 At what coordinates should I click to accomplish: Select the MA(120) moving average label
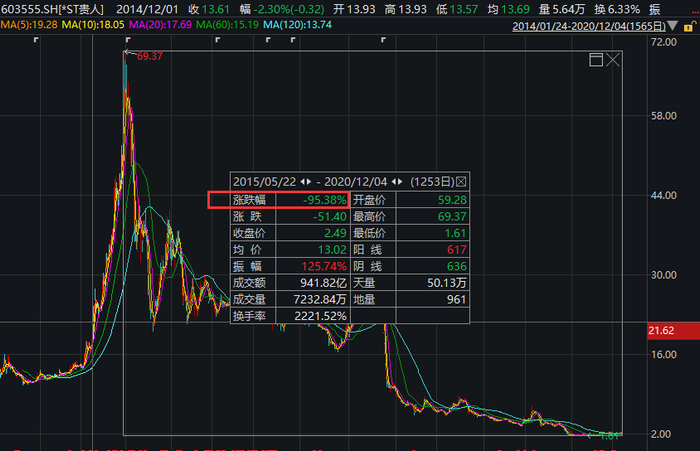[x=297, y=25]
